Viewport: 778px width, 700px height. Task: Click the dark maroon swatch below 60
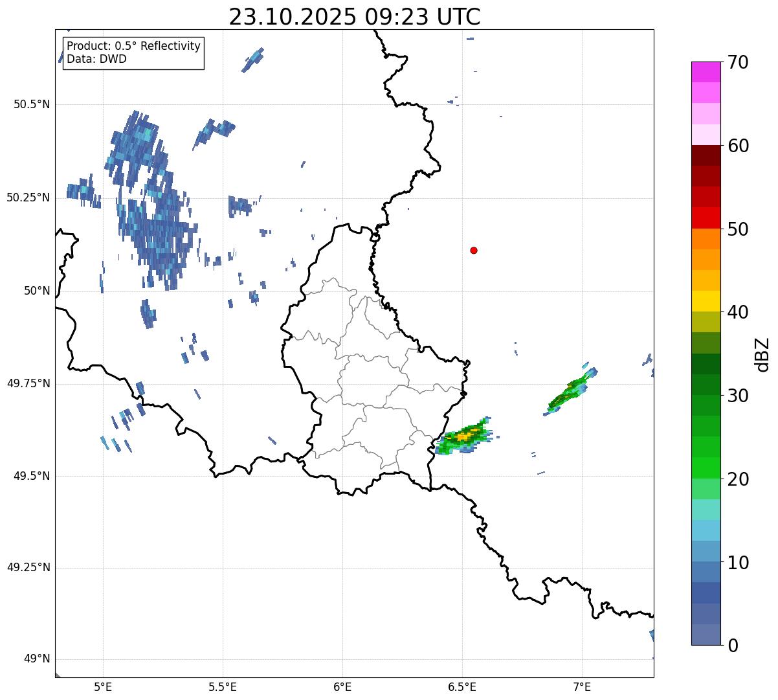(706, 155)
